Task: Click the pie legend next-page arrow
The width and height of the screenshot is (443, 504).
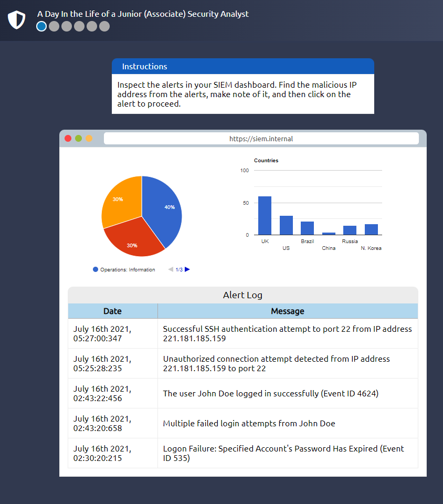Action: pos(187,269)
